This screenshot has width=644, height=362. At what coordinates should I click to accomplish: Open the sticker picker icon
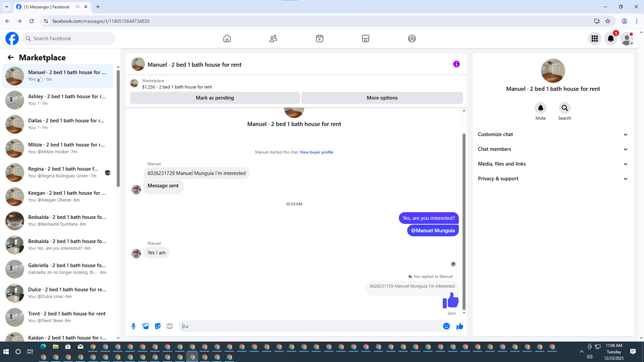(158, 326)
